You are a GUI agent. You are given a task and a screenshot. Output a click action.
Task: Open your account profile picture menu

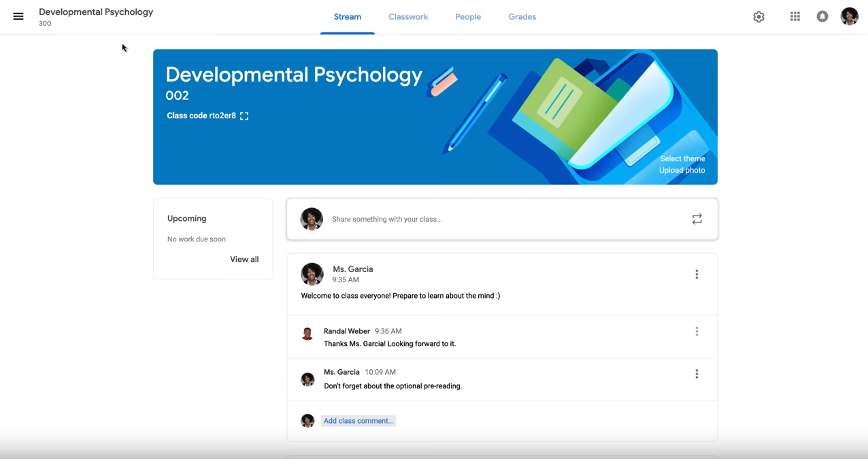click(849, 16)
